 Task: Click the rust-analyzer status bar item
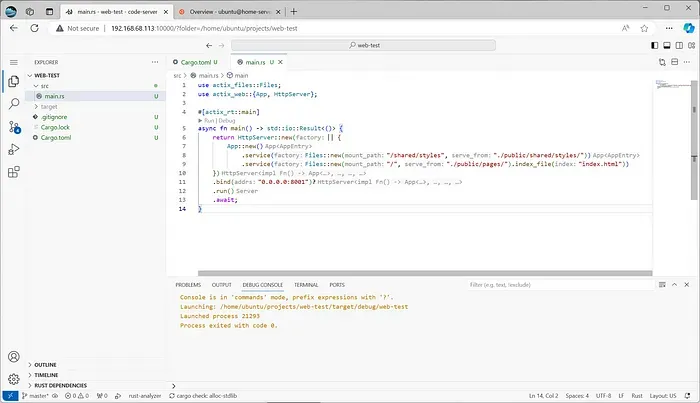(x=145, y=396)
